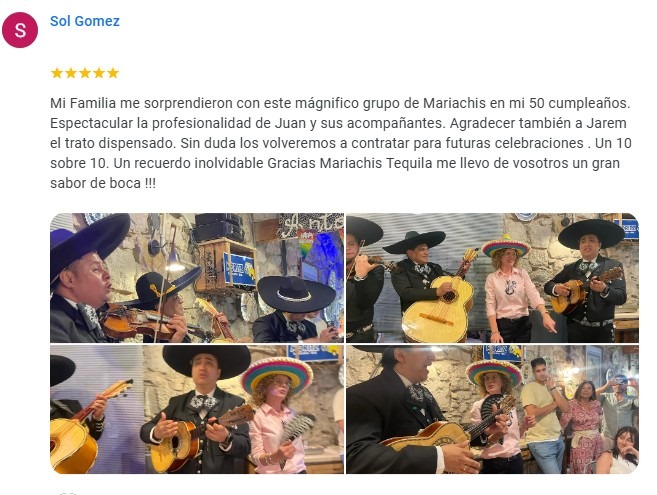The height and width of the screenshot is (495, 657).
Task: Open the photo showing guests filming with phones
Action: pos(492,409)
